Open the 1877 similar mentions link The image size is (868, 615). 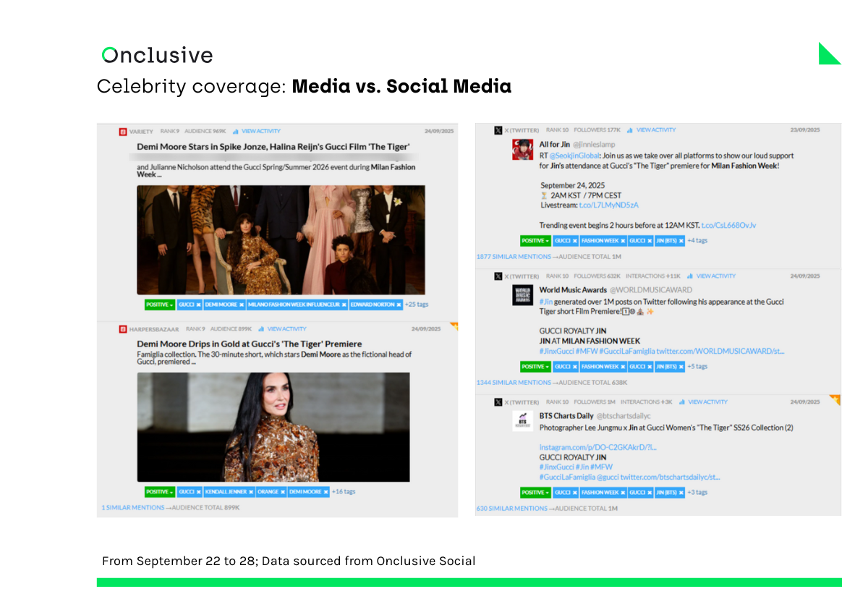point(514,257)
